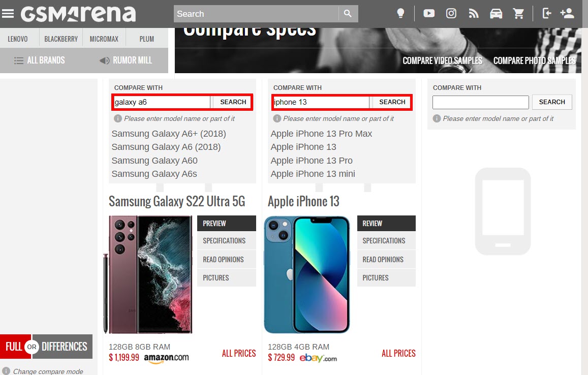
Task: Open the RSS feed icon
Action: [474, 14]
